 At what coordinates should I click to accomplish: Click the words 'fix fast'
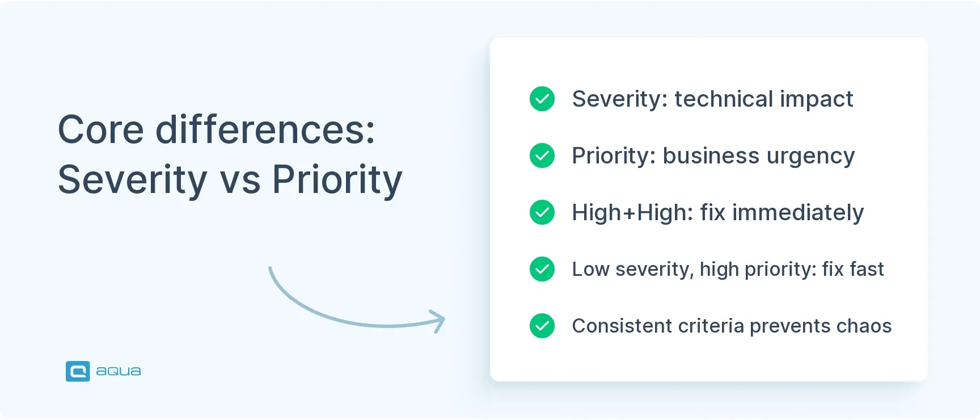[853, 269]
